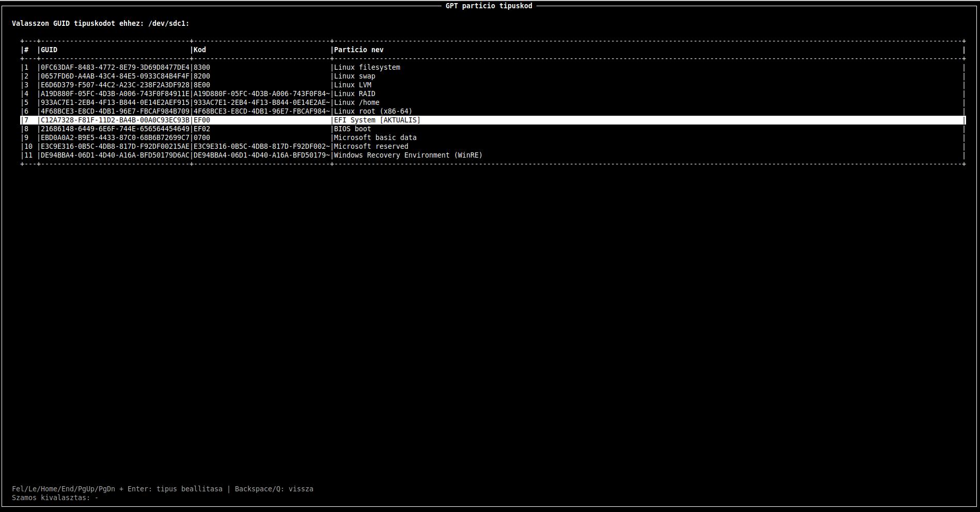Select Linux root (x86-64) row

(493, 111)
